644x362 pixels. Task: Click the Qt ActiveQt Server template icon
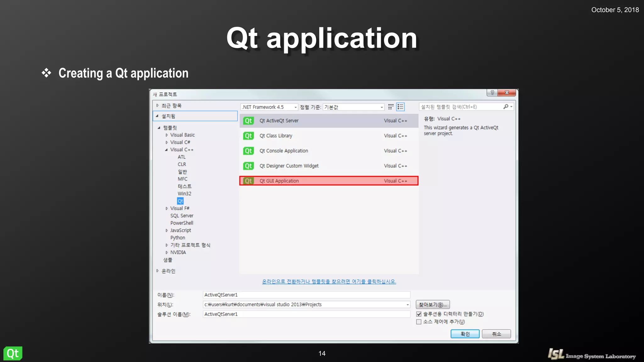coord(248,121)
